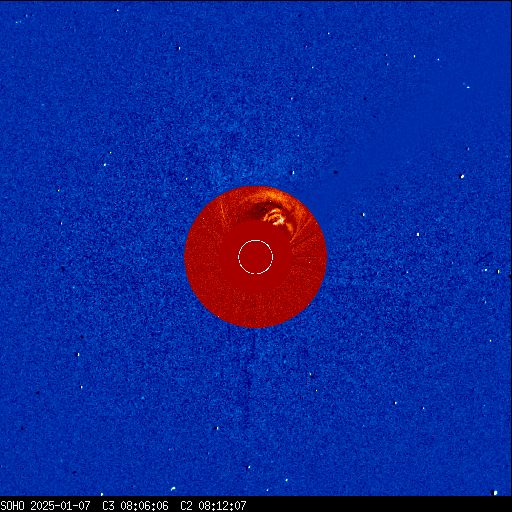Click the bright elongated star near bottom edge
This screenshot has height=512, width=512.
(x=173, y=489)
